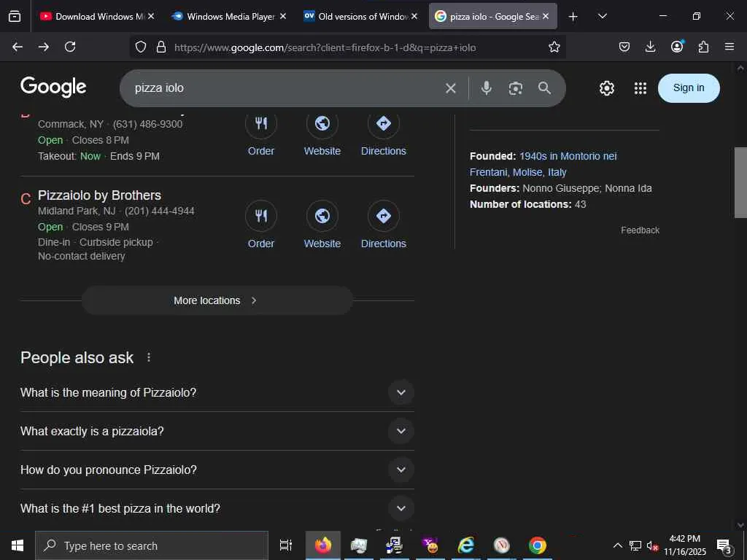Start voice search with microphone

click(486, 88)
